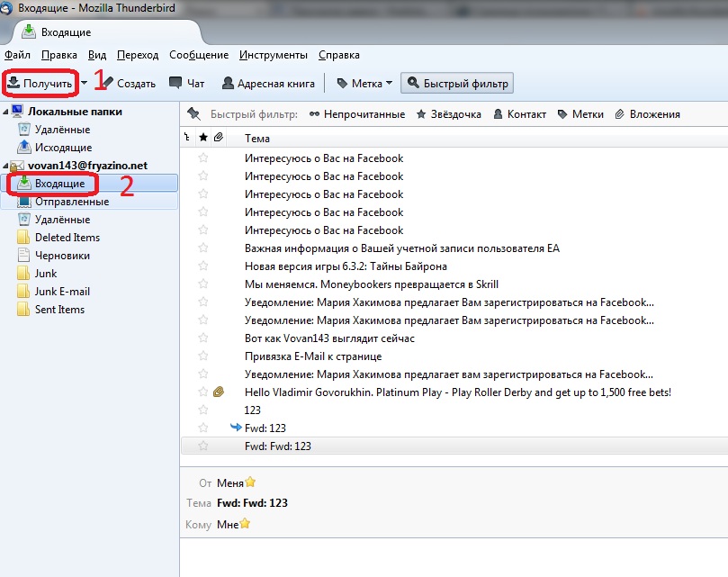Open the Метка tag dropdown
The height and width of the screenshot is (577, 728).
[x=364, y=84]
